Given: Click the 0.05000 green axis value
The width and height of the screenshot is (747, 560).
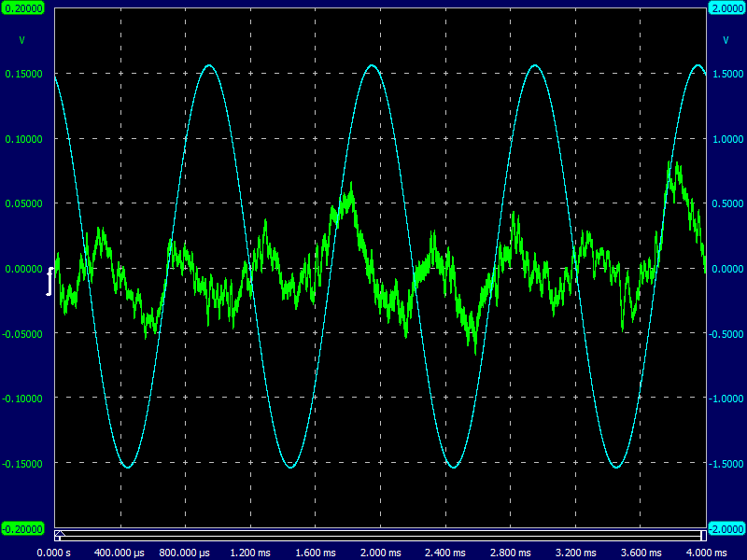Looking at the screenshot, I should 23,203.
